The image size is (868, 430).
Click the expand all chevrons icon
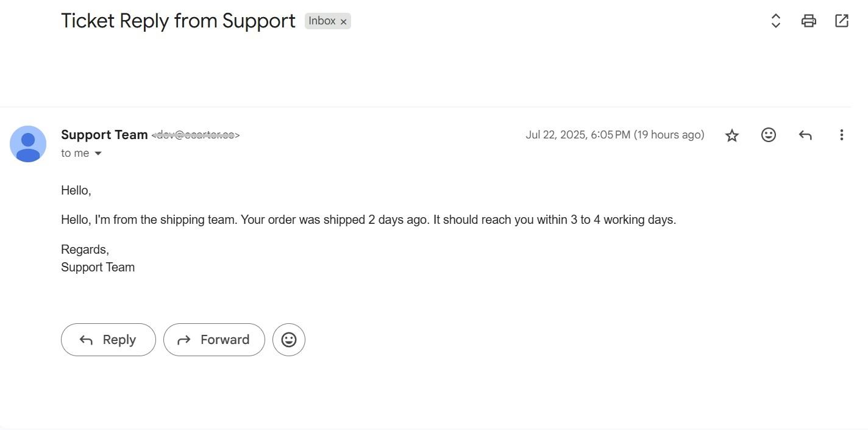tap(776, 21)
